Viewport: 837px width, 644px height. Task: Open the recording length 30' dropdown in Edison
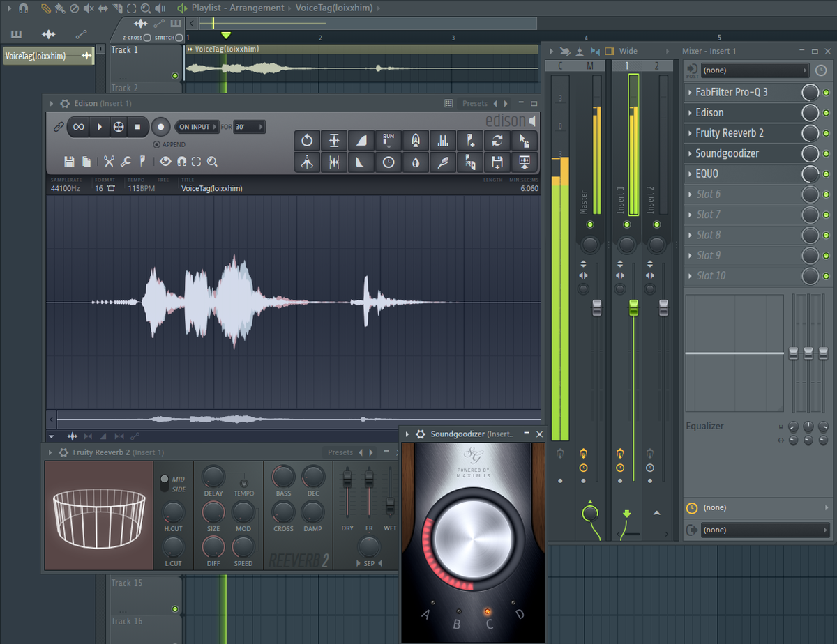click(x=249, y=127)
